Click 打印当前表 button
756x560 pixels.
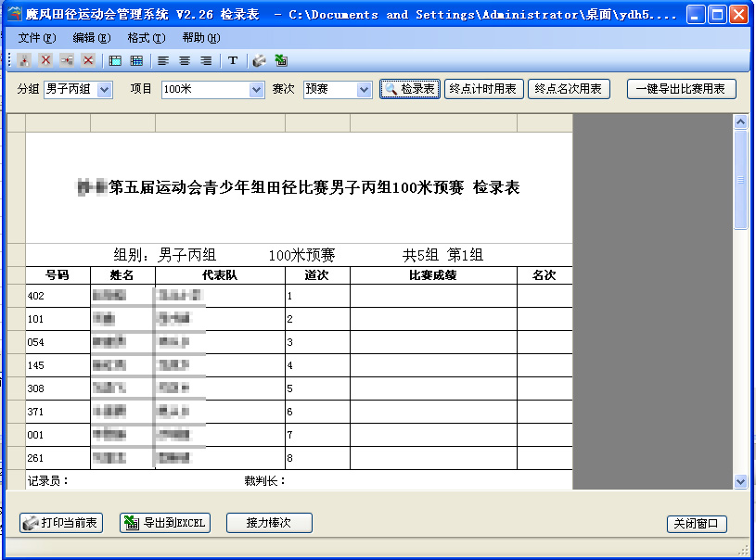point(61,523)
